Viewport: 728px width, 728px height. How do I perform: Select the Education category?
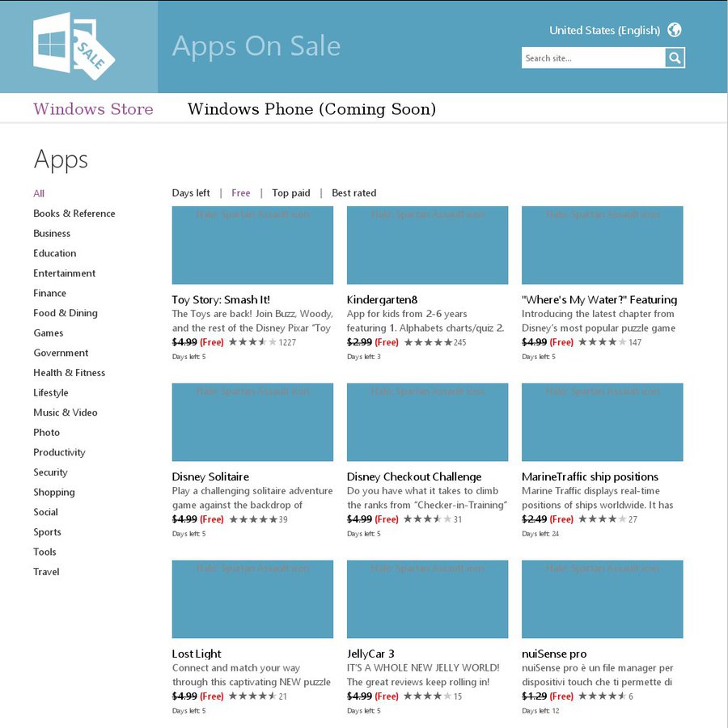[x=55, y=253]
